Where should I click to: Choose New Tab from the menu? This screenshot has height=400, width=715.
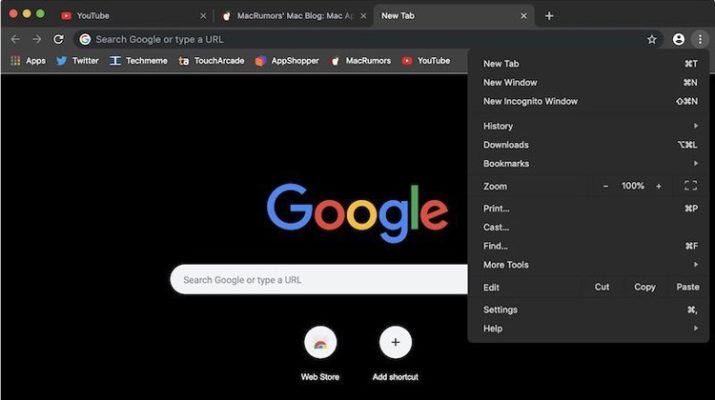[591, 64]
